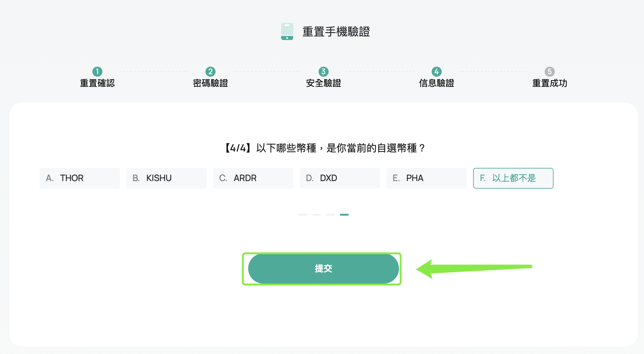Click the grey step 5 circle icon
The image size is (644, 354).
coord(550,72)
